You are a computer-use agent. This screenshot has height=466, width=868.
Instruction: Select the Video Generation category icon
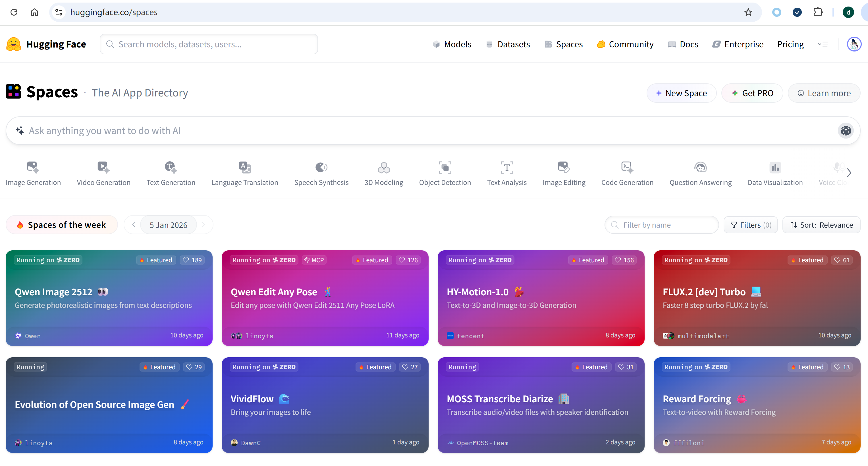(x=103, y=167)
